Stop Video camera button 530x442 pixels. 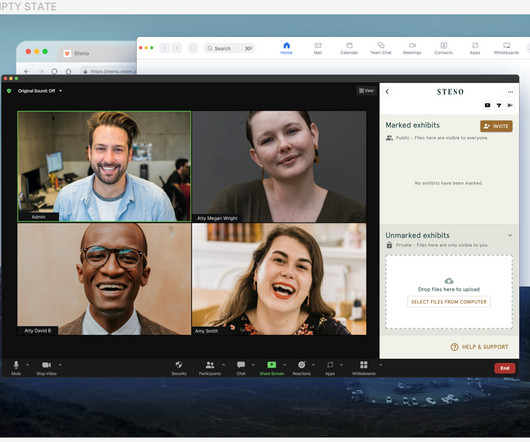point(46,368)
